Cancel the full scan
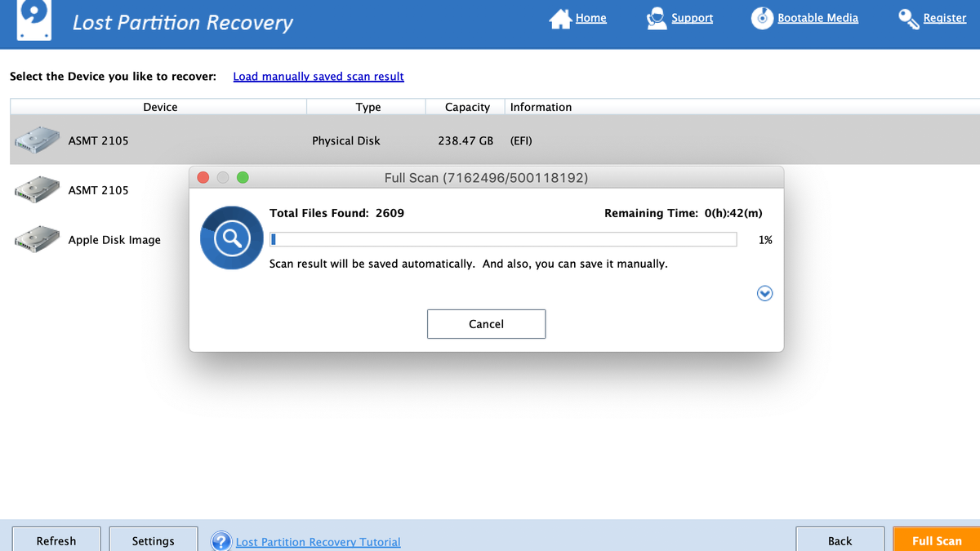 coord(486,323)
